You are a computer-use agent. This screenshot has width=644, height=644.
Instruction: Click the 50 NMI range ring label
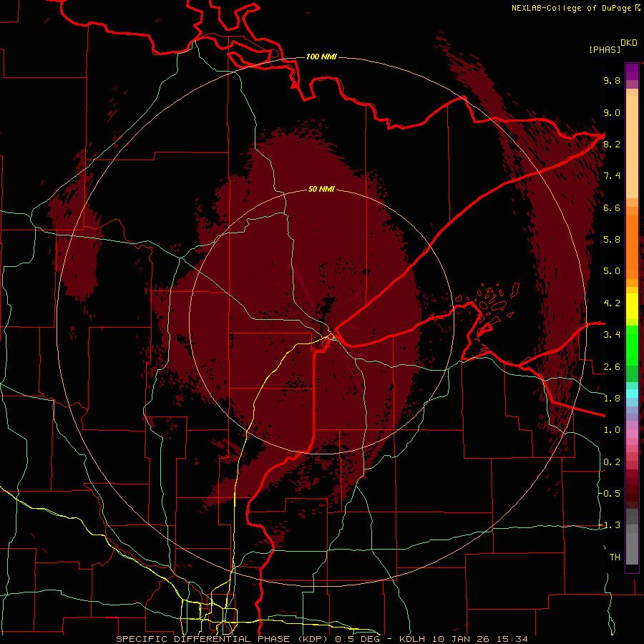[x=321, y=189]
